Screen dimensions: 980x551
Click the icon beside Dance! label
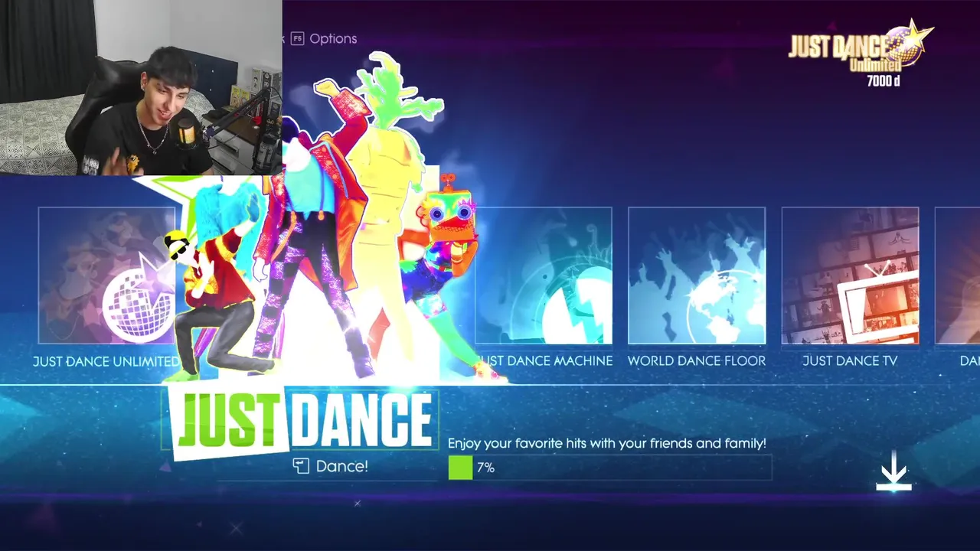(x=301, y=466)
